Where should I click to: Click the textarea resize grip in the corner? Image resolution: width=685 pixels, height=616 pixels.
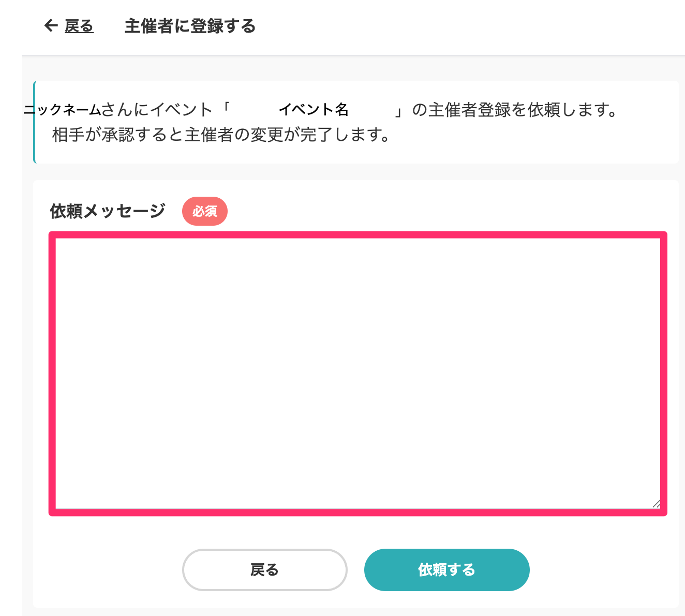(x=656, y=504)
